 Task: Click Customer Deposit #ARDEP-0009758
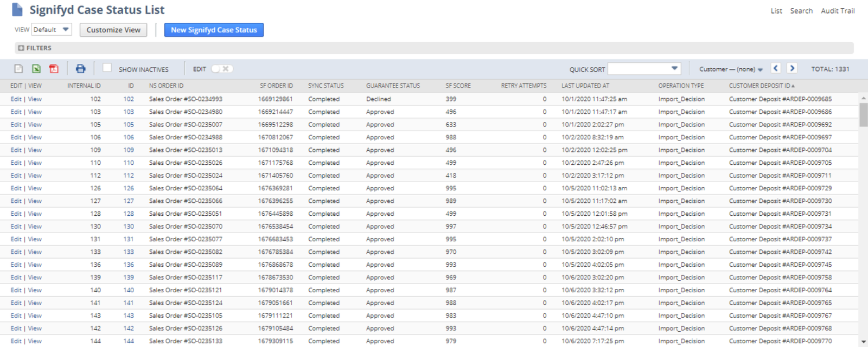pos(780,278)
